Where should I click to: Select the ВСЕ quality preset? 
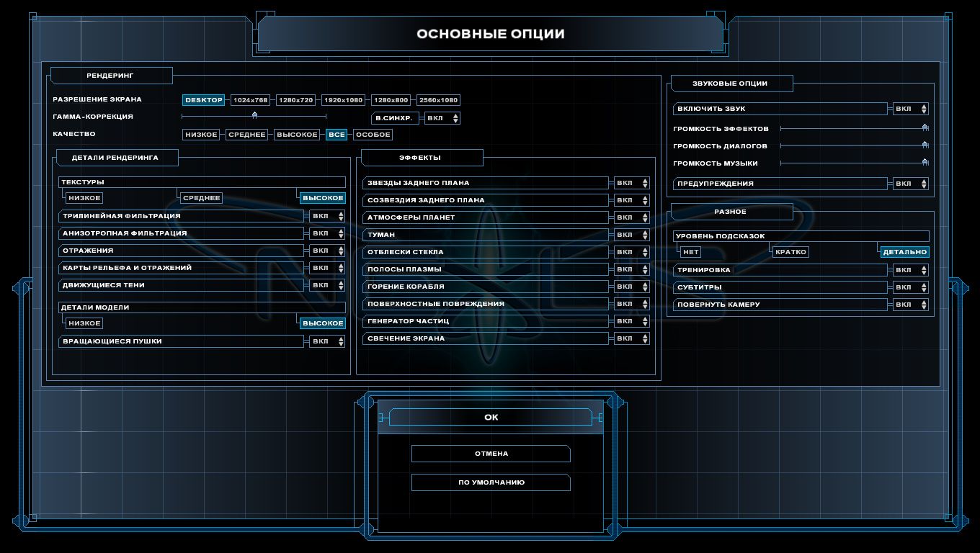pos(337,135)
